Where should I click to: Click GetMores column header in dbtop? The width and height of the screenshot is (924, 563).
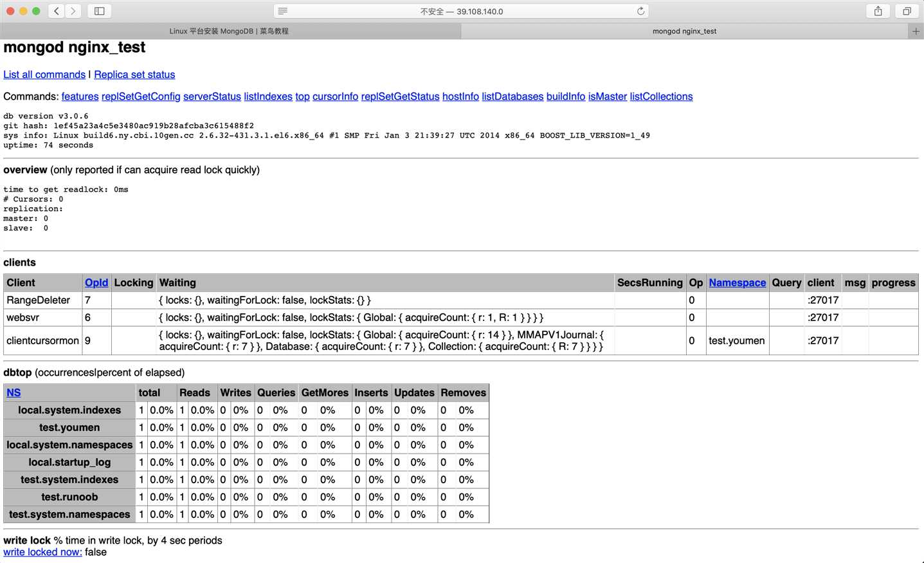325,392
